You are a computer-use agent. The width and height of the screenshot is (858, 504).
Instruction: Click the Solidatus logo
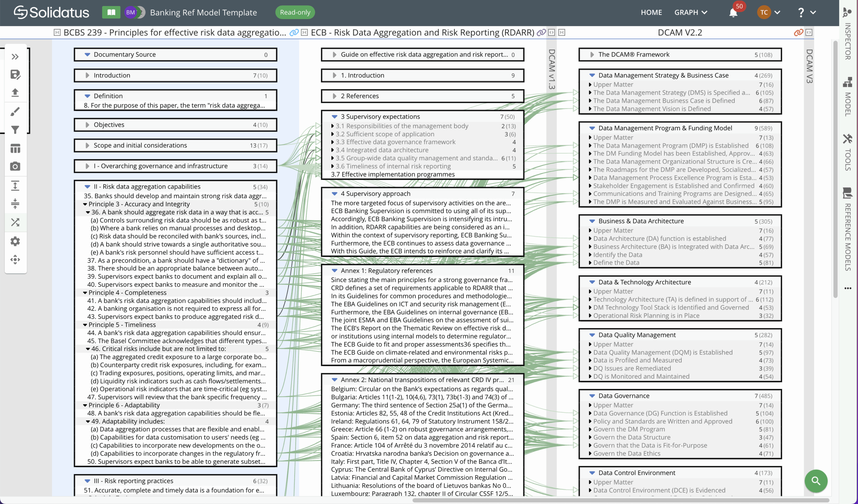point(51,13)
